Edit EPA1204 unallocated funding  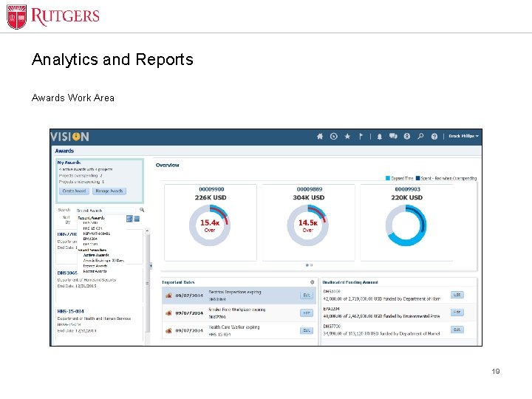[457, 312]
